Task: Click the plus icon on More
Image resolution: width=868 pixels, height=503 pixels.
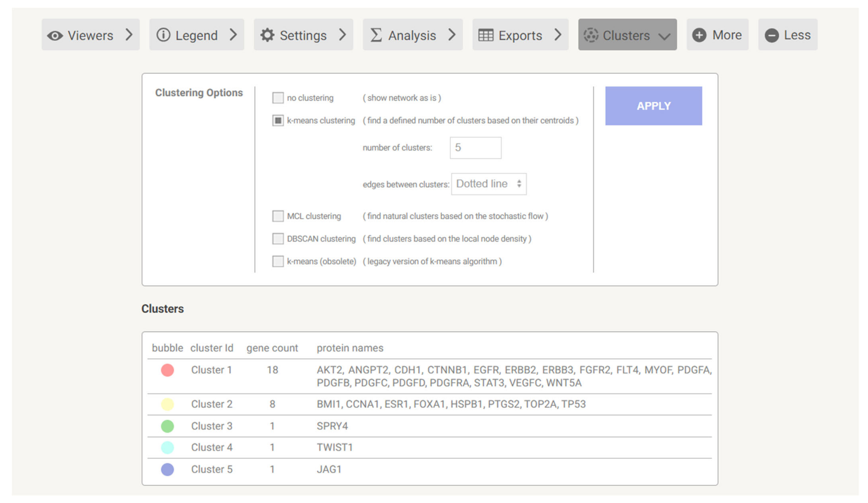Action: pyautogui.click(x=699, y=35)
